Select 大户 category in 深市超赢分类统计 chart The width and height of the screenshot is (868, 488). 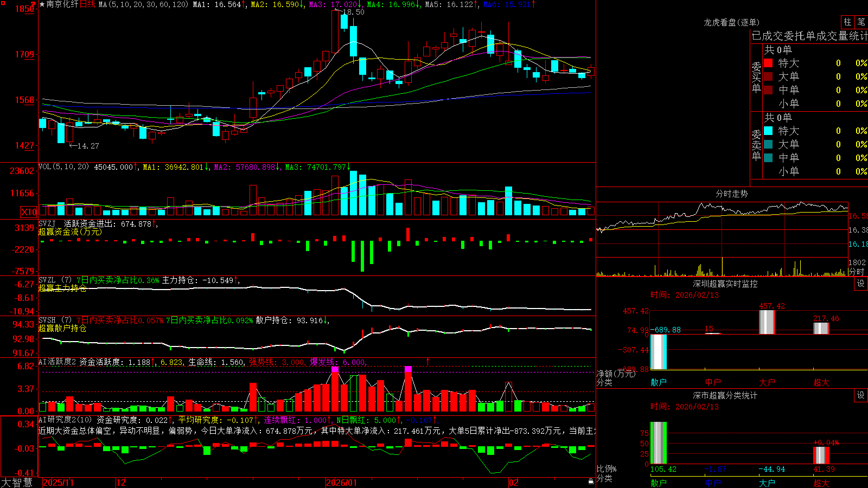coord(767,483)
